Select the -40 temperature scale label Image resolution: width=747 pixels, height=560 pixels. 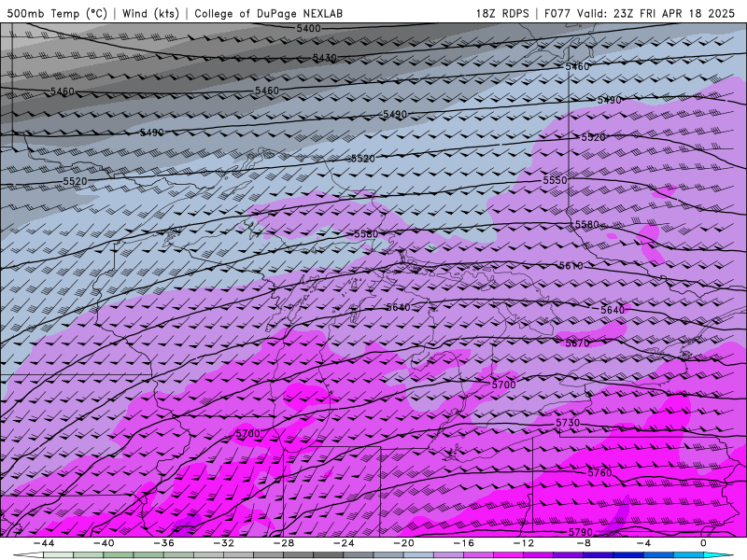(x=104, y=543)
